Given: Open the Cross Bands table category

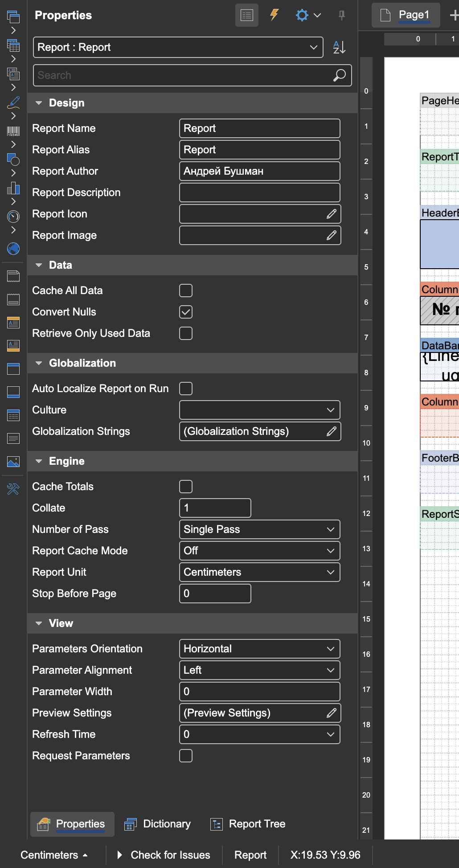Looking at the screenshot, I should point(13,45).
